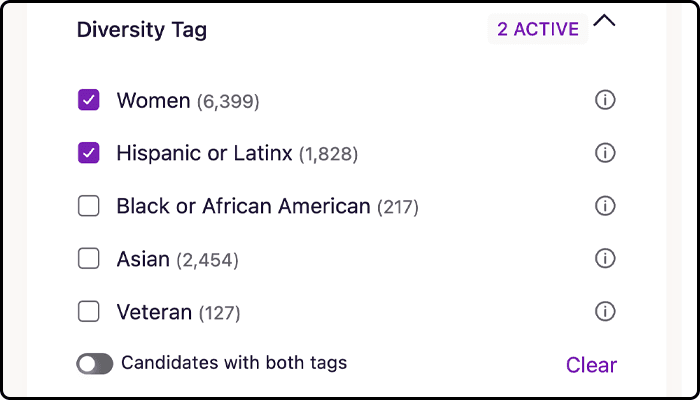Viewport: 700px width, 400px height.
Task: Show info for Black or African American
Action: click(604, 206)
